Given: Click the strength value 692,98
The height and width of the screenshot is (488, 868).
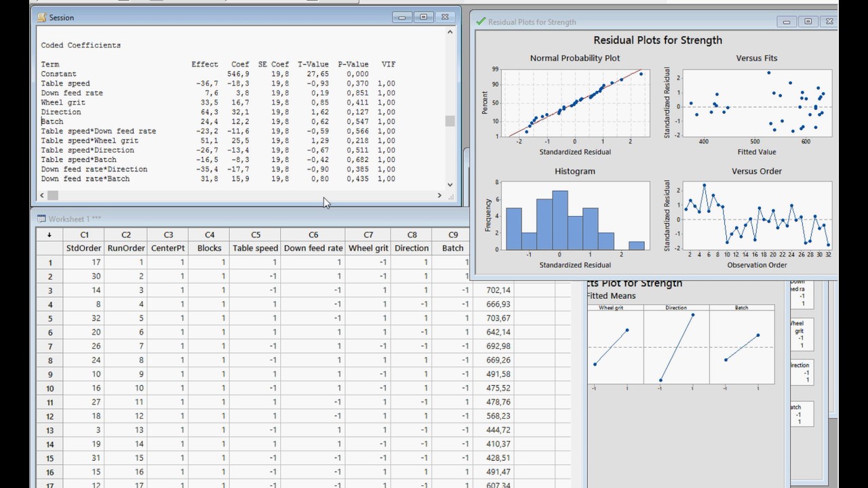Looking at the screenshot, I should click(494, 346).
